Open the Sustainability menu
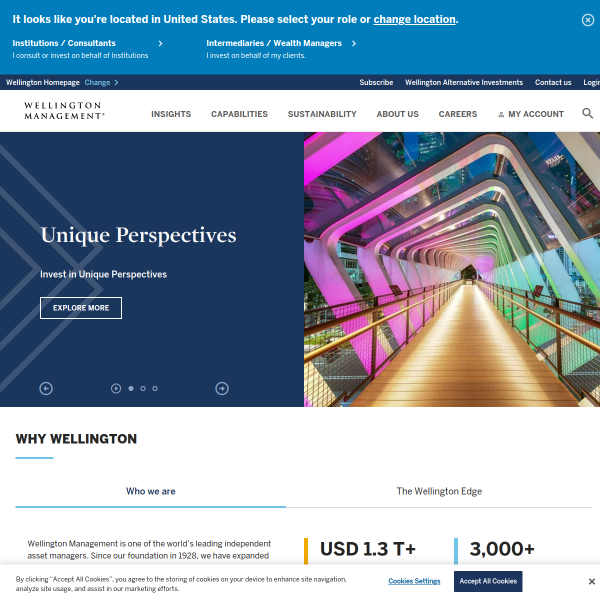Screen dimensions: 600x600 [322, 114]
